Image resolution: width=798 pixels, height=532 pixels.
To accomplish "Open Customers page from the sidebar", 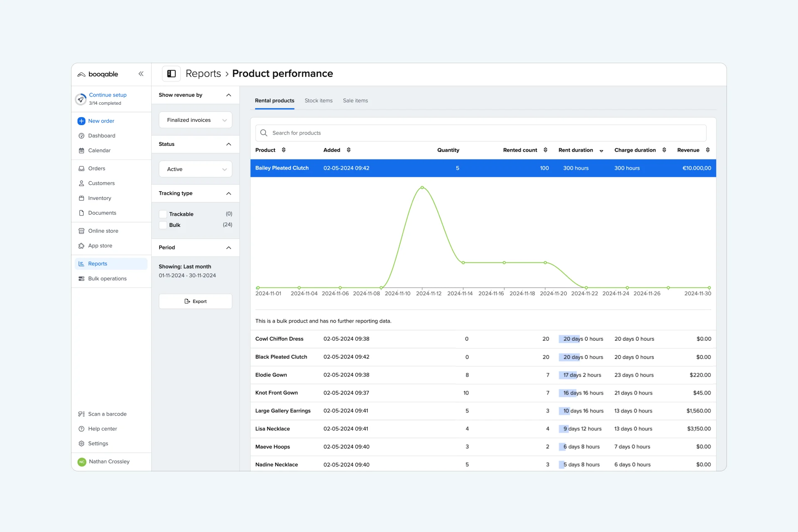I will [101, 183].
